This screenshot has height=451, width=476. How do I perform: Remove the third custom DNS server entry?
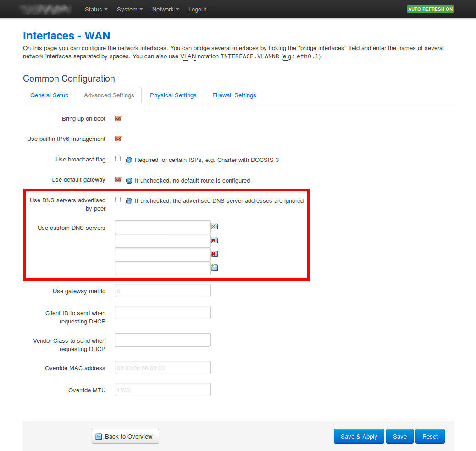pyautogui.click(x=214, y=254)
